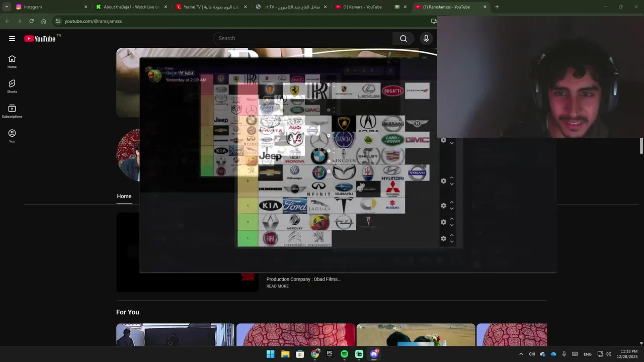
Task: Open Spotify from the taskbar
Action: (344, 354)
